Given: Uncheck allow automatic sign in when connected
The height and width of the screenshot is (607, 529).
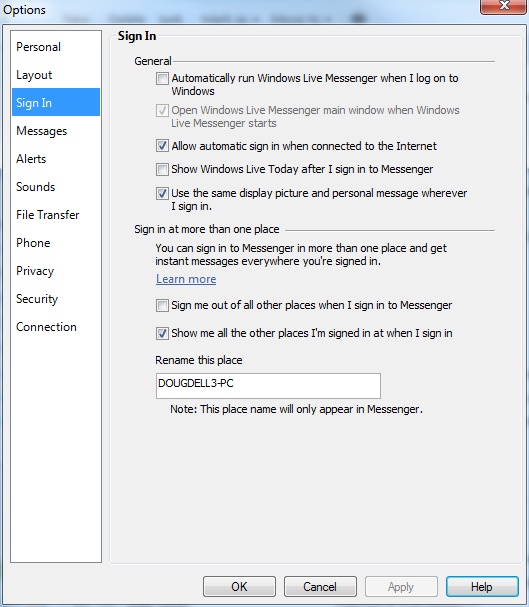Looking at the screenshot, I should [162, 146].
